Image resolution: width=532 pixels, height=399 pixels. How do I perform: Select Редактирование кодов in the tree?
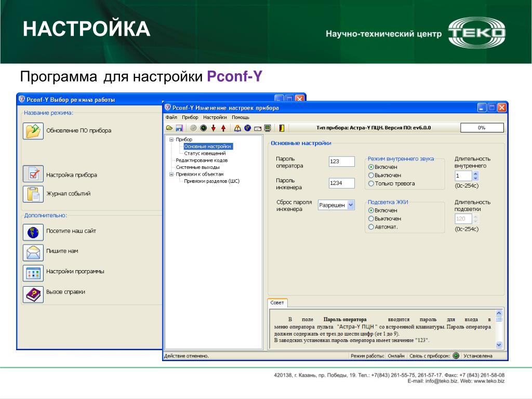pyautogui.click(x=202, y=160)
